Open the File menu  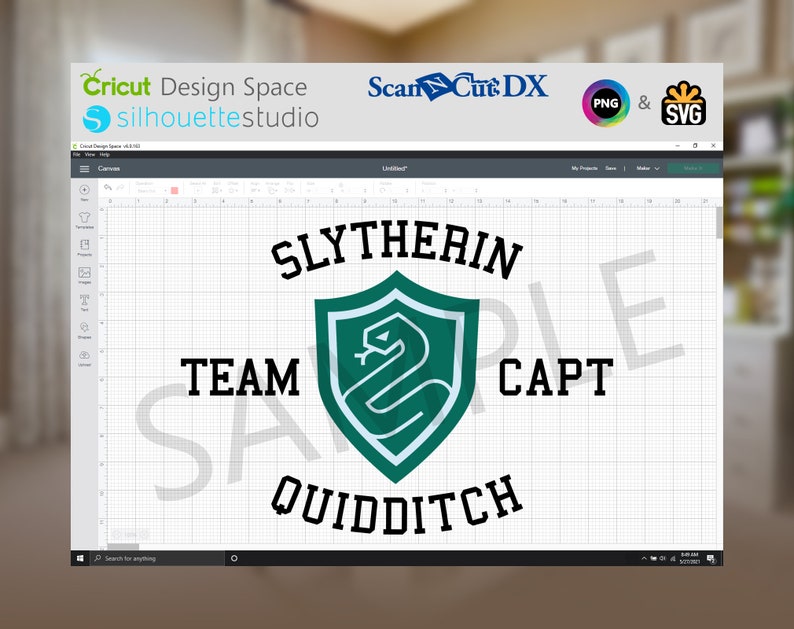tap(77, 154)
